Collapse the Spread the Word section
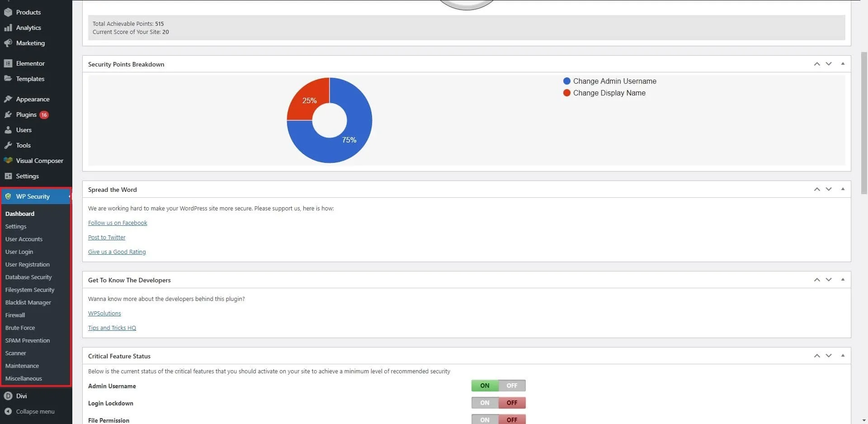The width and height of the screenshot is (868, 424). (x=843, y=189)
